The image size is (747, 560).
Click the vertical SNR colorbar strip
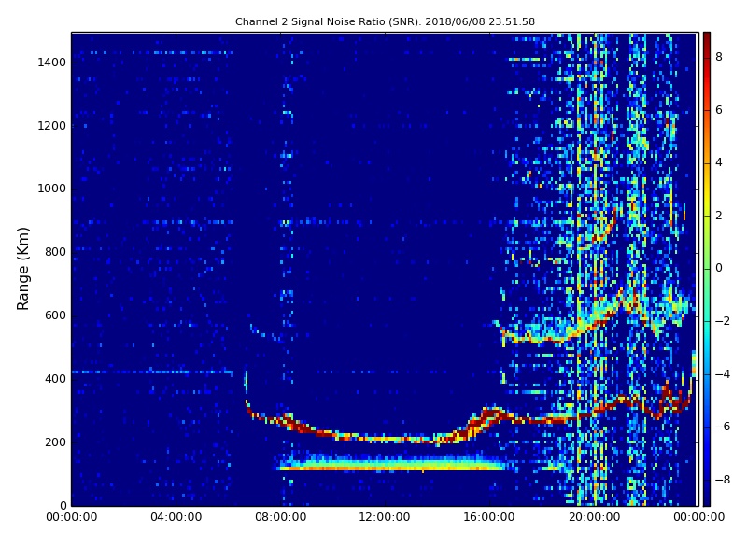pyautogui.click(x=707, y=269)
